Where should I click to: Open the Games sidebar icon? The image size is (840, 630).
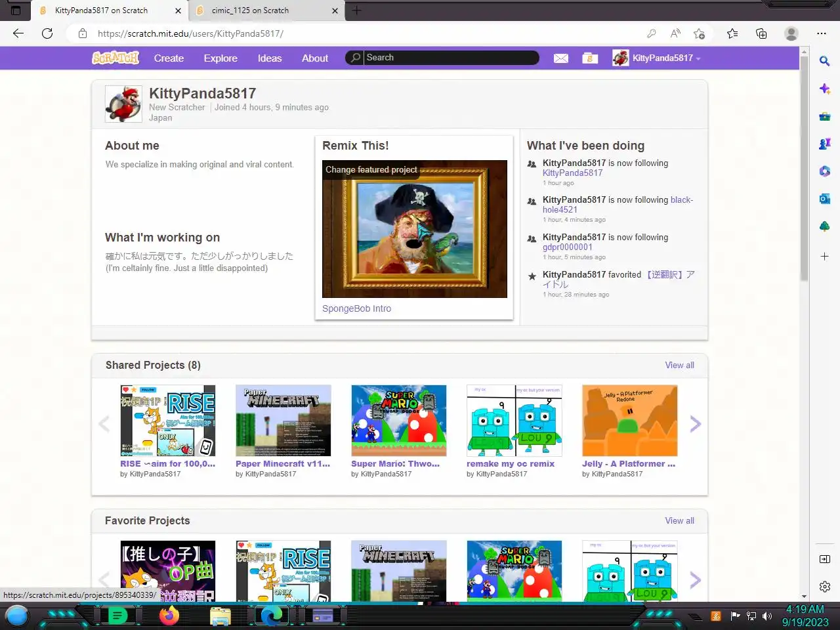(825, 143)
